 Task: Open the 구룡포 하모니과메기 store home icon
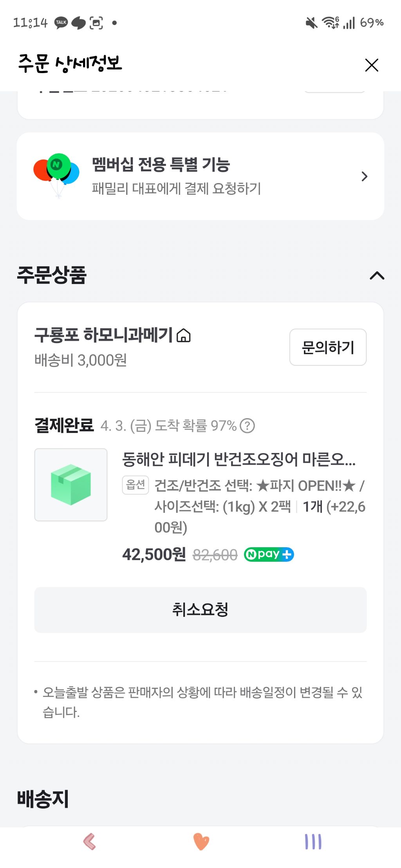pos(184,336)
